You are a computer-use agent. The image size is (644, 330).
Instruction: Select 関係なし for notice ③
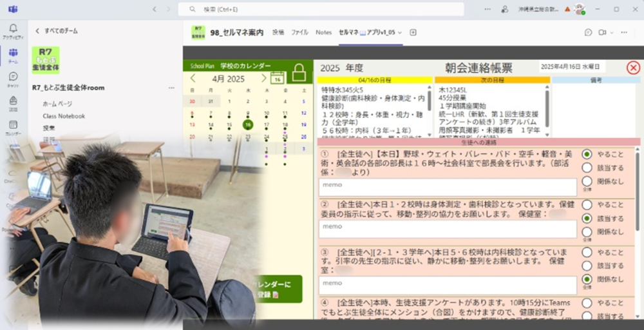[587, 279]
